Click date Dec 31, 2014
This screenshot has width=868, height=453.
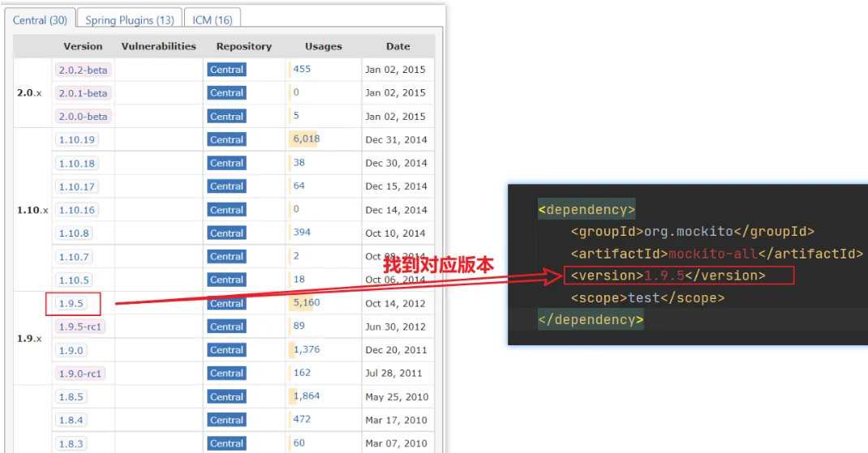(397, 140)
